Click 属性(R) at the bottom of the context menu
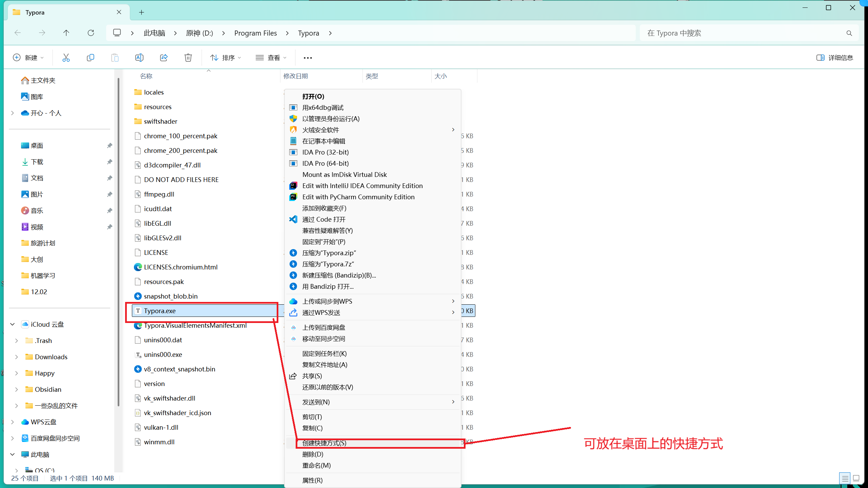The width and height of the screenshot is (868, 488). (x=373, y=480)
